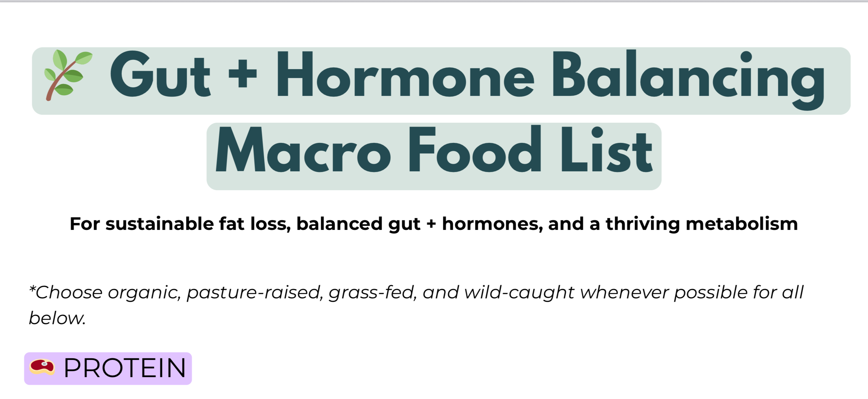The width and height of the screenshot is (868, 399).
Task: Click the steak emoji beside PROTEIN
Action: click(x=42, y=367)
